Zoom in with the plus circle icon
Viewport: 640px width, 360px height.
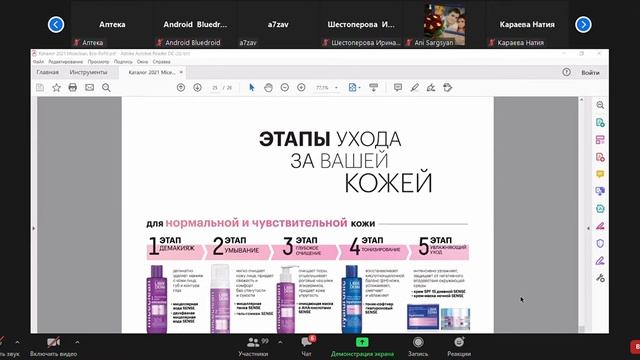tap(301, 87)
